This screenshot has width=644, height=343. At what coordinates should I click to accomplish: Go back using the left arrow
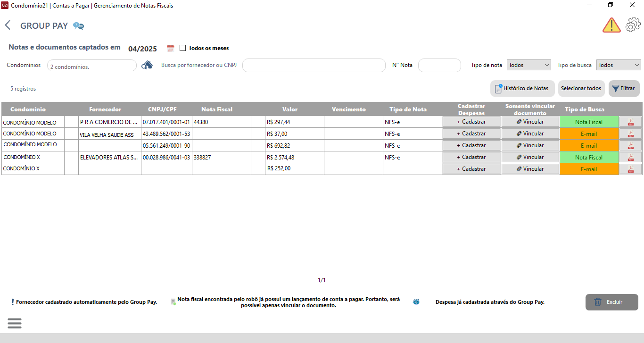pyautogui.click(x=8, y=25)
